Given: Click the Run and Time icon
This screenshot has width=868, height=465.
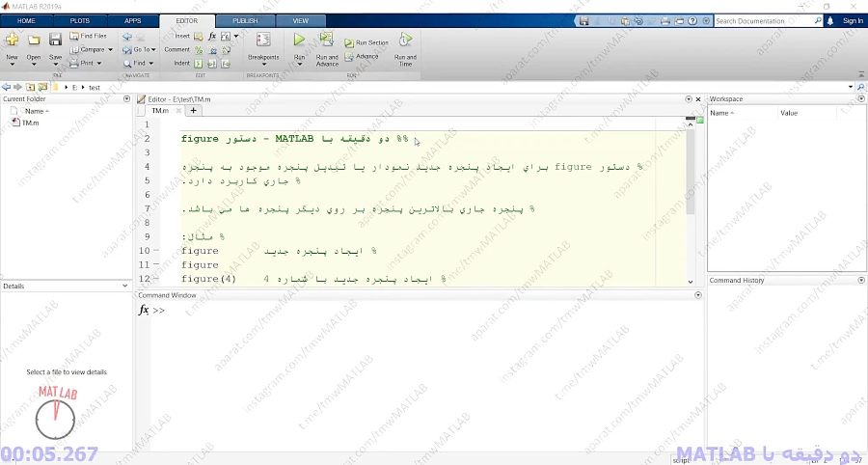Looking at the screenshot, I should pos(405,40).
